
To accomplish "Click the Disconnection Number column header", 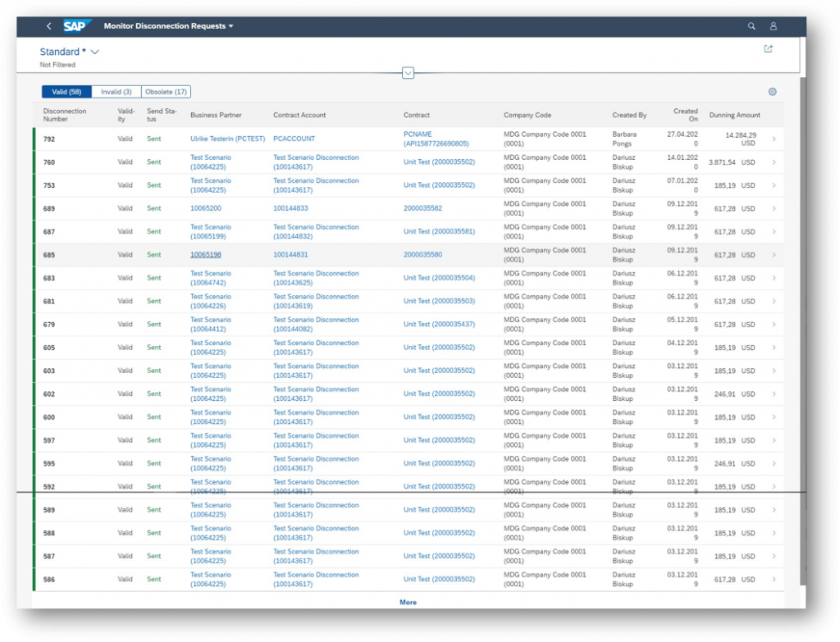I will point(64,115).
